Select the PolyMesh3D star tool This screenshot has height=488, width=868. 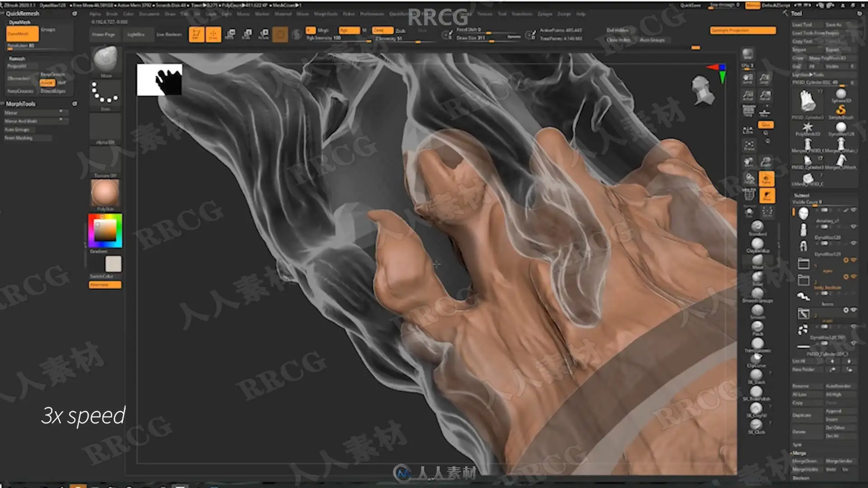tap(808, 128)
